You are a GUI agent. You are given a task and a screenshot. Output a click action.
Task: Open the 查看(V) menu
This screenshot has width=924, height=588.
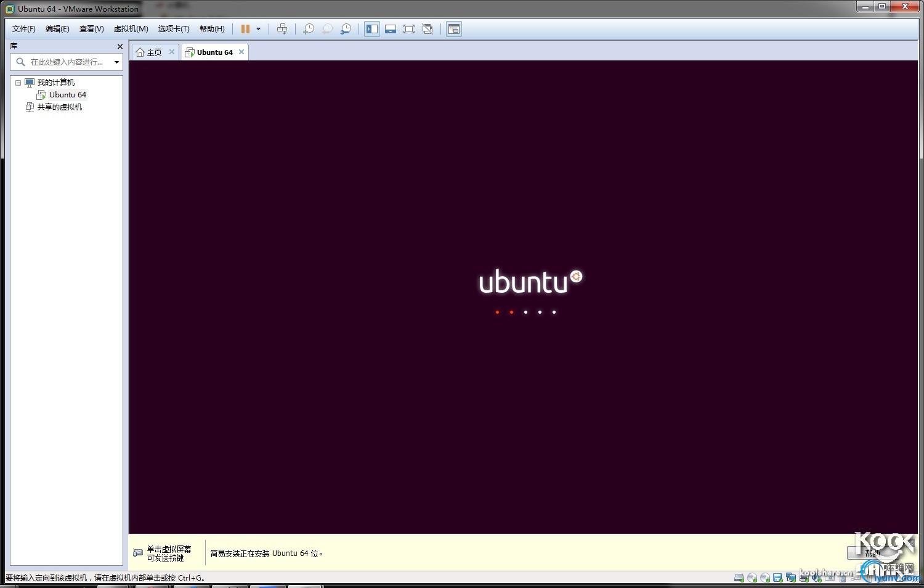[91, 29]
